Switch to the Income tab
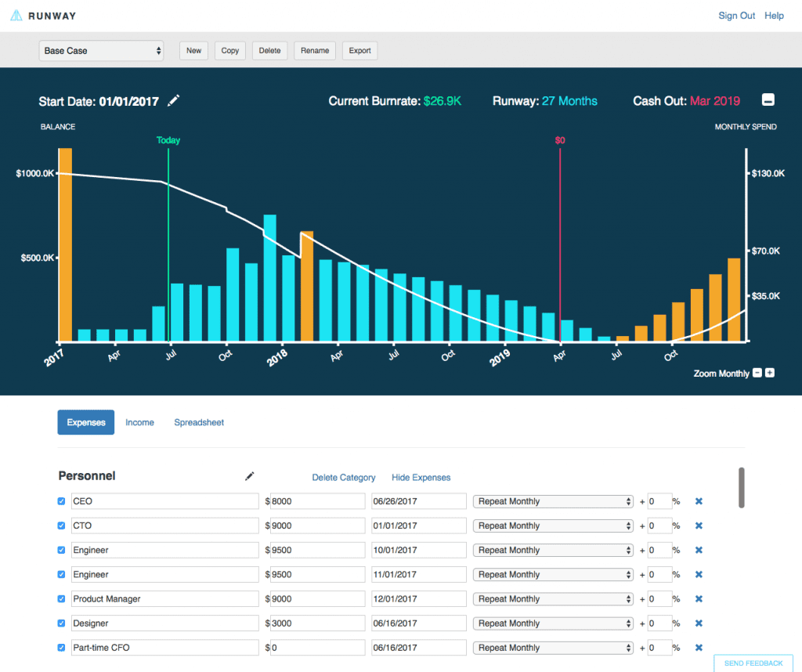Viewport: 802px width, 672px height. click(139, 421)
